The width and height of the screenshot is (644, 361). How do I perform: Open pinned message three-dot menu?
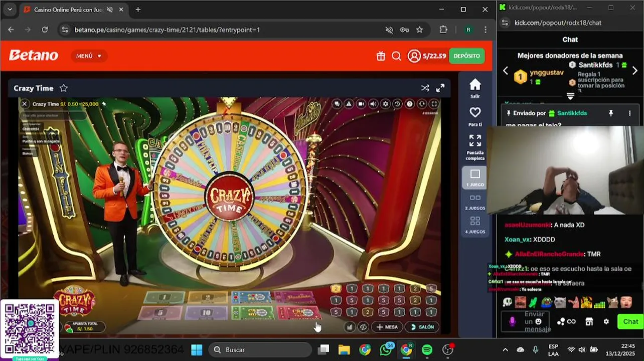click(630, 113)
